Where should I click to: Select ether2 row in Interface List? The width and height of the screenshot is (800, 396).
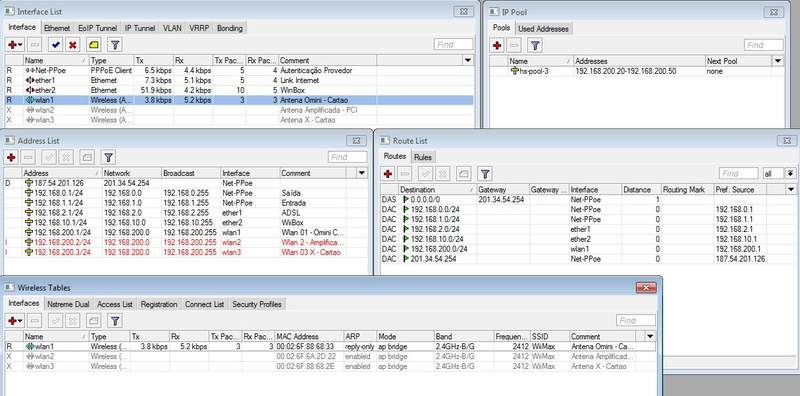[239, 90]
